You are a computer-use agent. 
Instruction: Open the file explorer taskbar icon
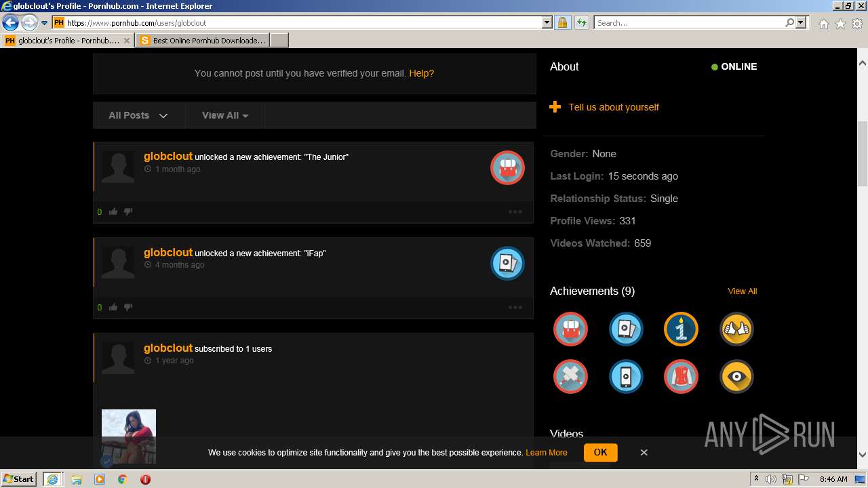coord(77,479)
